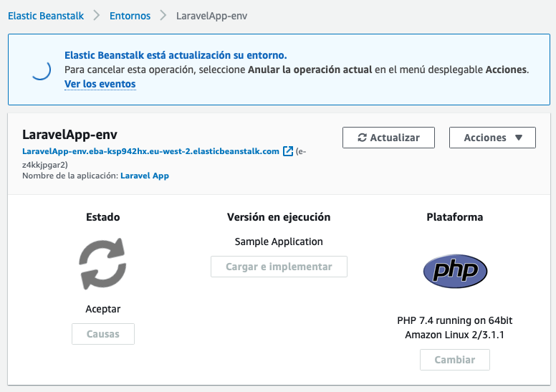556x392 pixels.
Task: Open the Laravel App application link
Action: pyautogui.click(x=145, y=176)
